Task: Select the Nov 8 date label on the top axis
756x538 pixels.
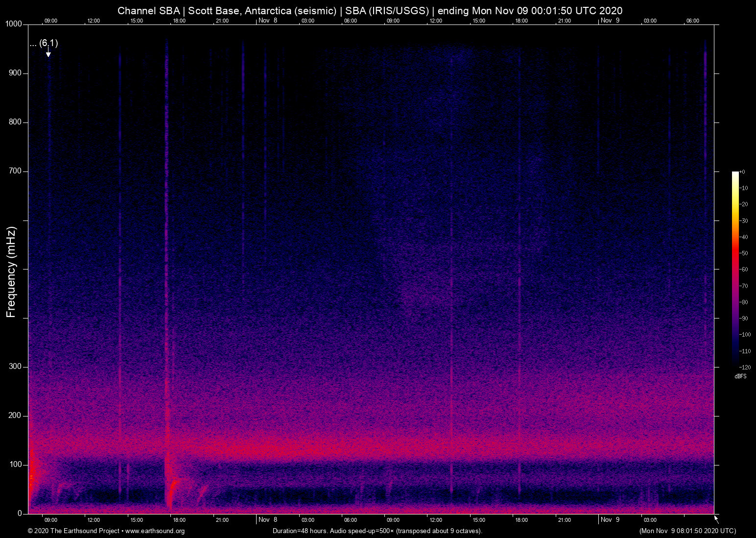Action: 268,21
